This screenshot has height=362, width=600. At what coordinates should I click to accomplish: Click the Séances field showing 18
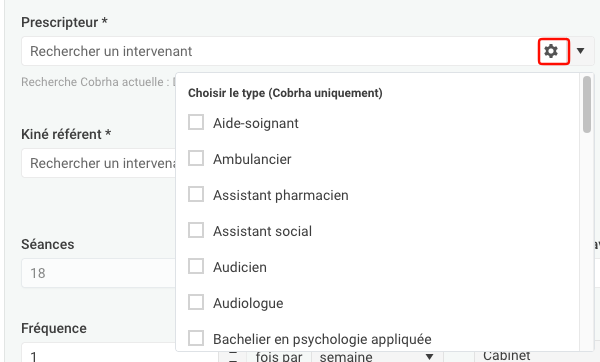(x=99, y=273)
